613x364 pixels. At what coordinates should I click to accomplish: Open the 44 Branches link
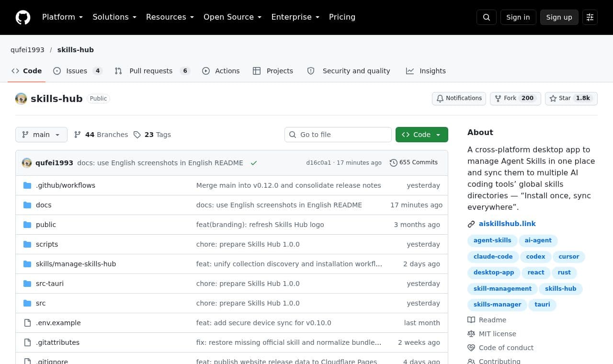click(x=102, y=135)
